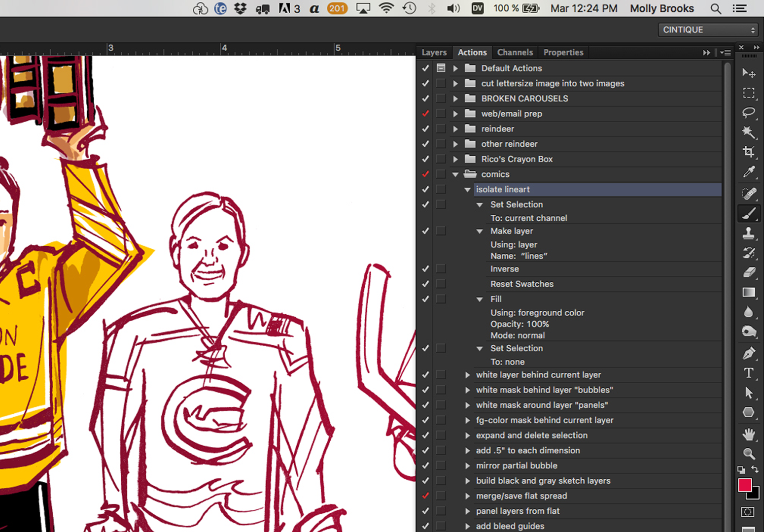This screenshot has width=764, height=532.
Task: Switch to the Channels tab
Action: 515,52
